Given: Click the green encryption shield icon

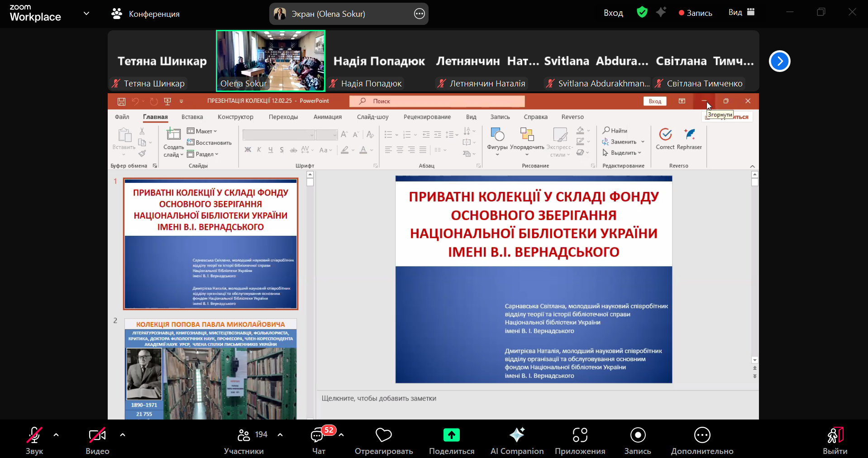Looking at the screenshot, I should click(x=642, y=12).
